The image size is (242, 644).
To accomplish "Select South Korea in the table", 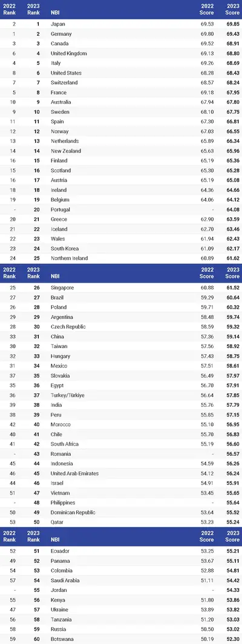I will pos(65,249).
